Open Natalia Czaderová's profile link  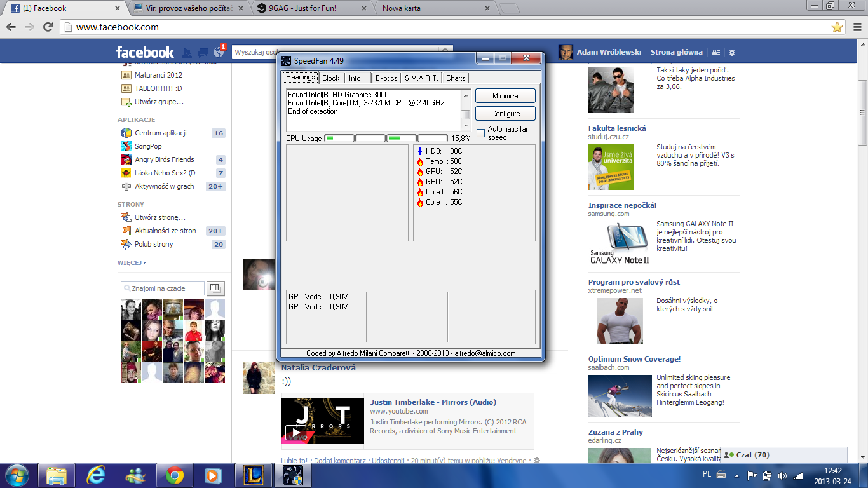[x=318, y=368]
